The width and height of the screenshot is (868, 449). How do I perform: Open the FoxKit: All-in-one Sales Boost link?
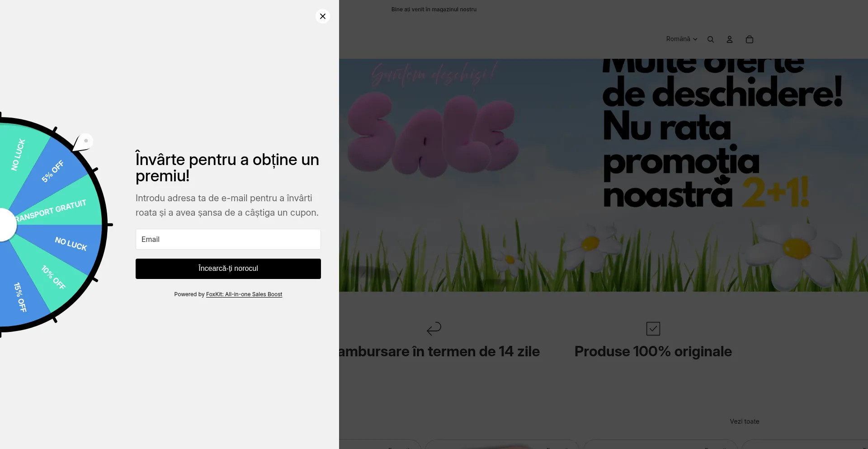coord(244,294)
